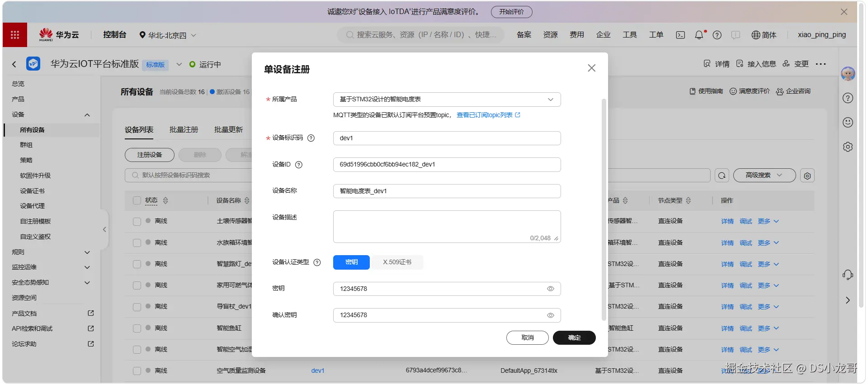Viewport: 868px width, 385px height.
Task: Open the more actions ellipsis menu
Action: [x=821, y=64]
